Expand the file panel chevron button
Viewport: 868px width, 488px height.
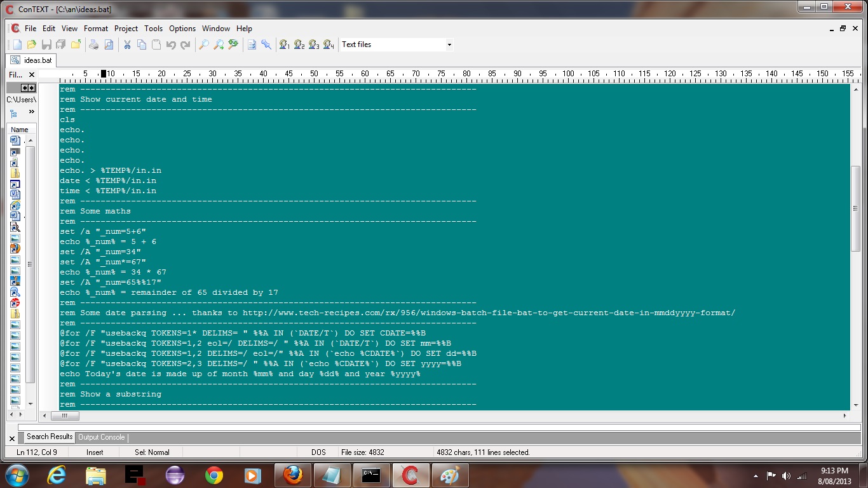point(31,112)
